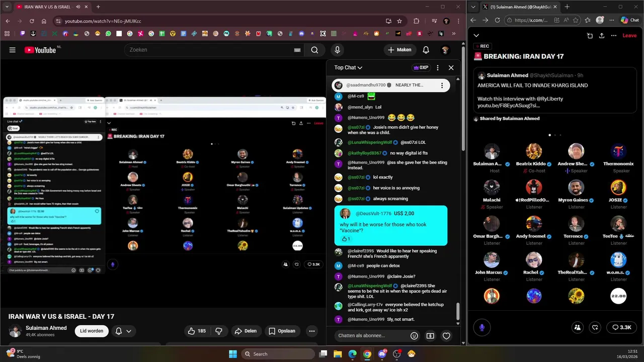Screen dimensions: 644x362
Task: Like the DeusVult-1776 Super Chat message
Action: [x=346, y=239]
